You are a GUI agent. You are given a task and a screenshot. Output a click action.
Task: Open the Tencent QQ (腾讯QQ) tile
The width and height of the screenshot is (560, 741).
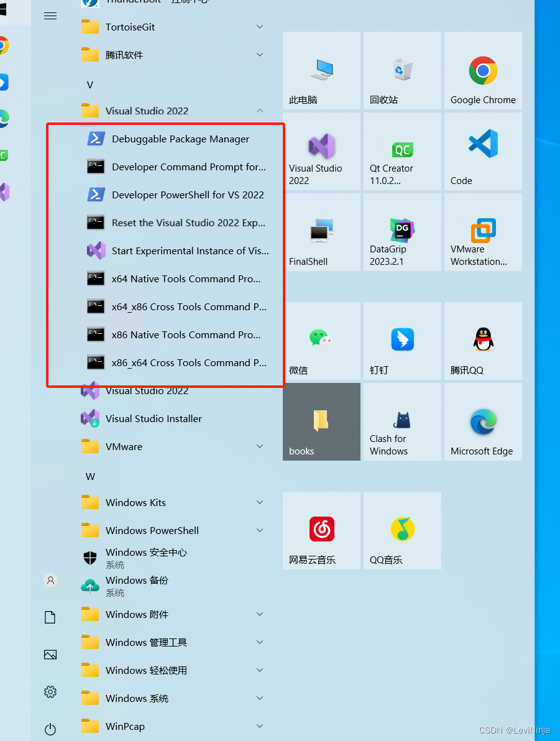pyautogui.click(x=483, y=341)
